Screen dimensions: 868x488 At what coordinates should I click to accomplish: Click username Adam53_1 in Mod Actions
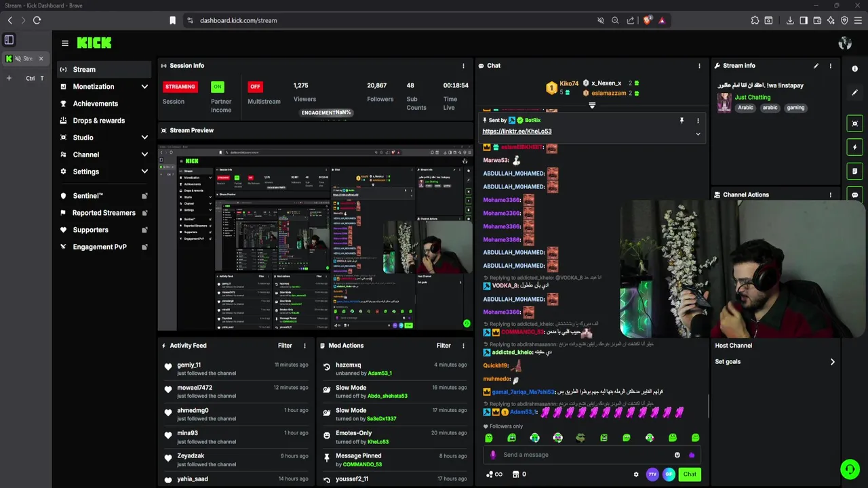(x=380, y=373)
